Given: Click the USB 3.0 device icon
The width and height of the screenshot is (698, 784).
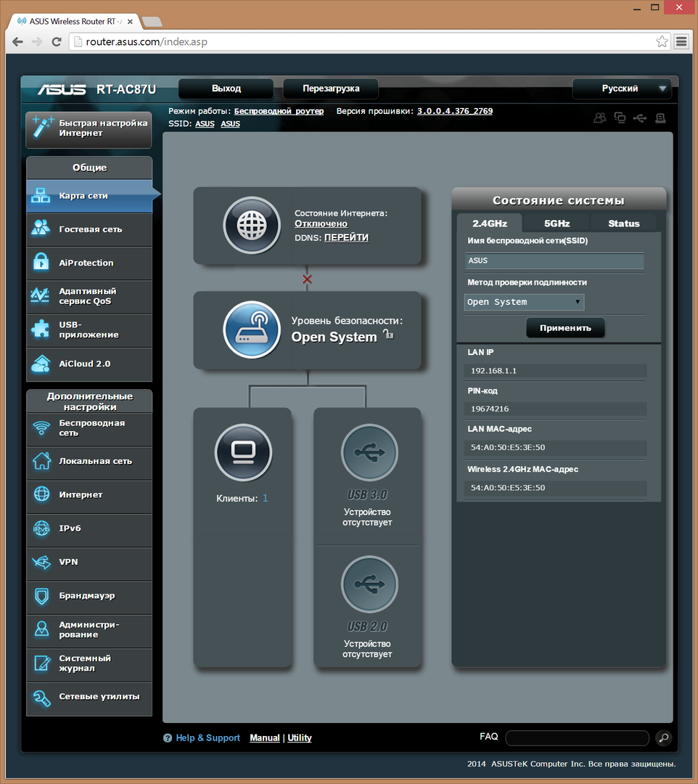Looking at the screenshot, I should coord(369,452).
